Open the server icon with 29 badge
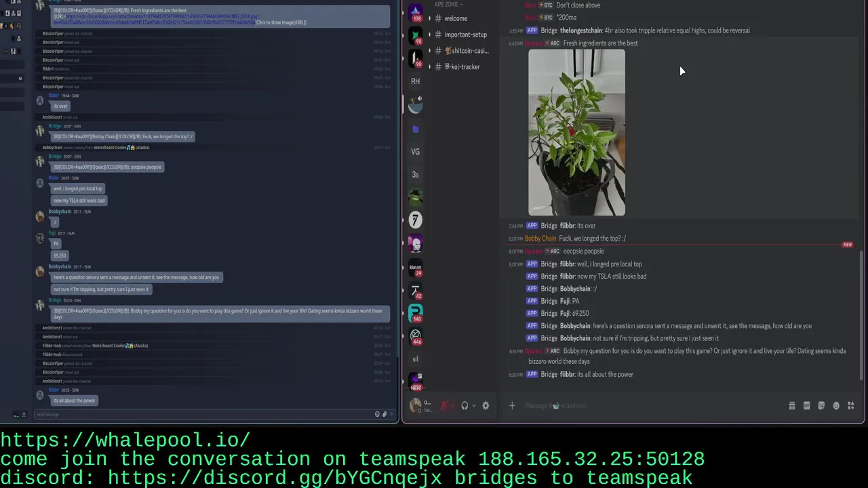Screen dimensions: 868x488 pos(415,268)
